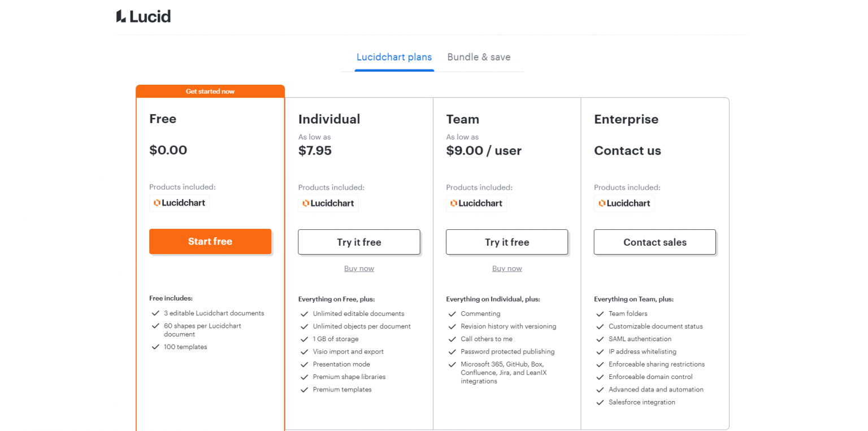Click the checkmark next to Presentation mode

click(304, 364)
